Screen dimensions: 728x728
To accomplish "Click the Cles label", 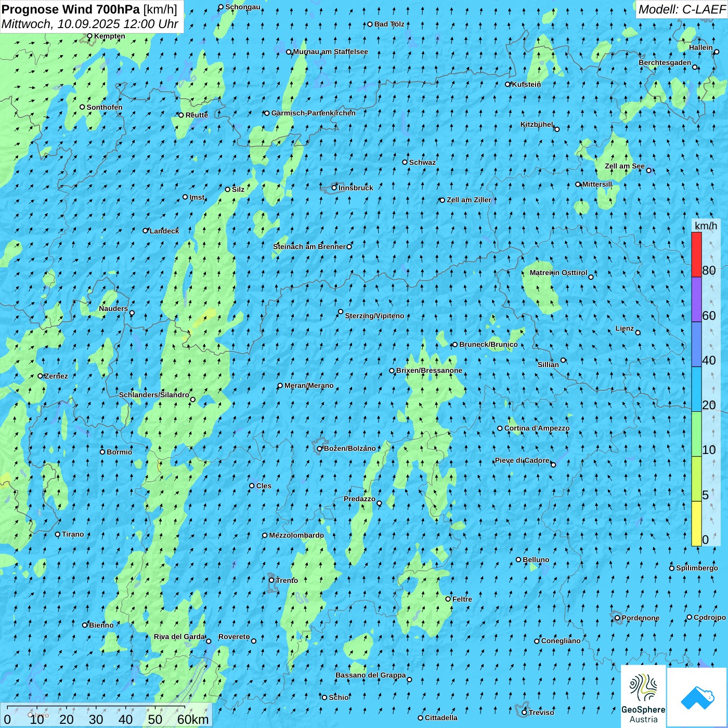I will point(264,486).
